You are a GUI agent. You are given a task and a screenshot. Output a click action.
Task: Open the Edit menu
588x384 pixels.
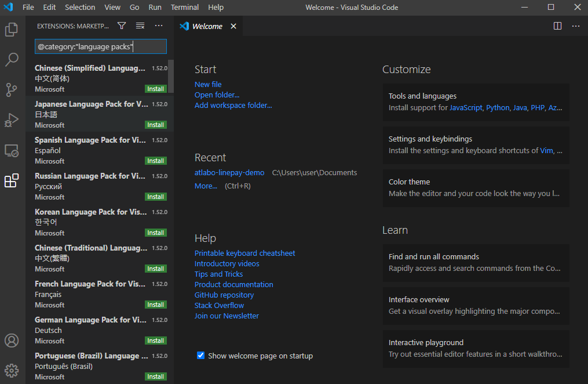[49, 7]
